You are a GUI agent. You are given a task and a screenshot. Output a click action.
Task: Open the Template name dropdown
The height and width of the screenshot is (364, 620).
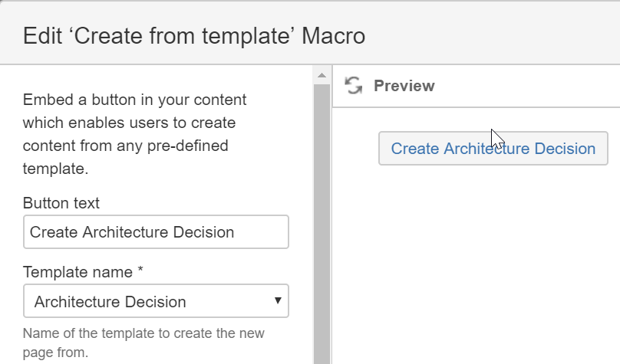point(156,301)
